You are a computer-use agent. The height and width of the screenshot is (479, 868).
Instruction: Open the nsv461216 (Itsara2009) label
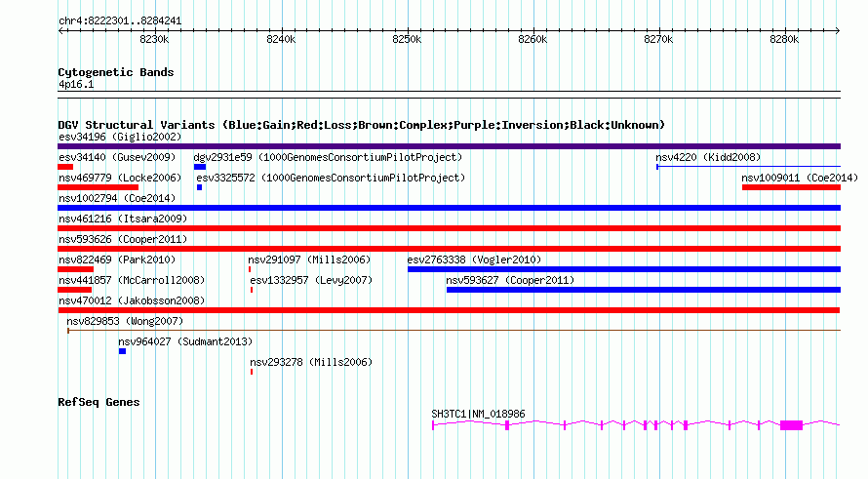pos(123,219)
